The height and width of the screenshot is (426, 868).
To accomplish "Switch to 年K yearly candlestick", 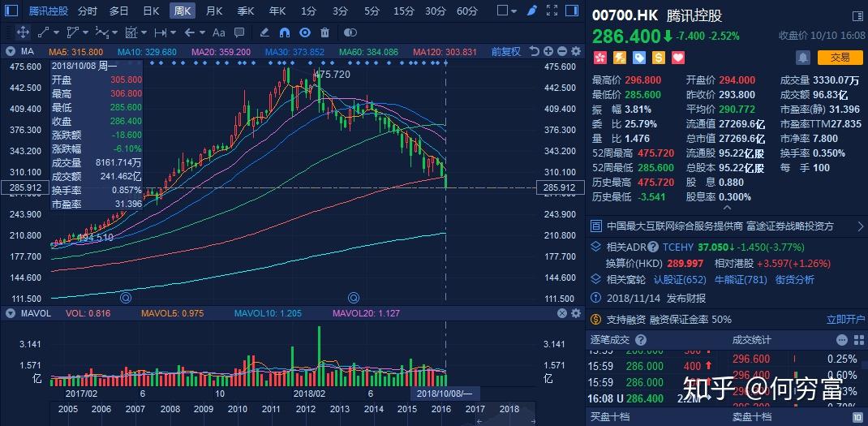I will 277,11.
